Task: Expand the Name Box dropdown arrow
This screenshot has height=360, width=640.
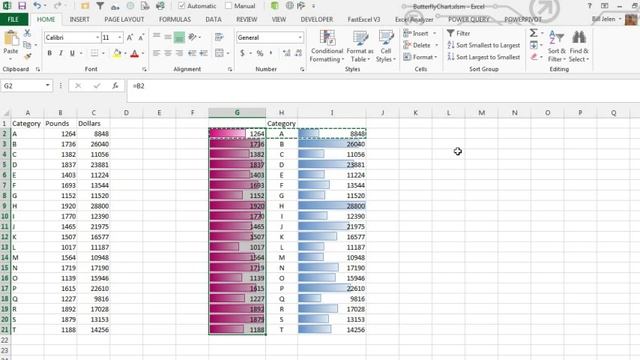Action: click(x=47, y=85)
